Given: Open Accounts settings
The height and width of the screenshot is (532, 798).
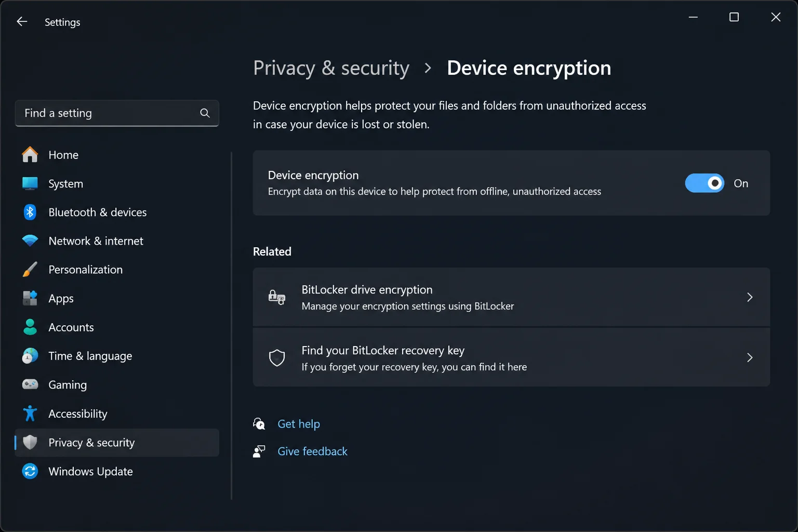Looking at the screenshot, I should click(117, 327).
